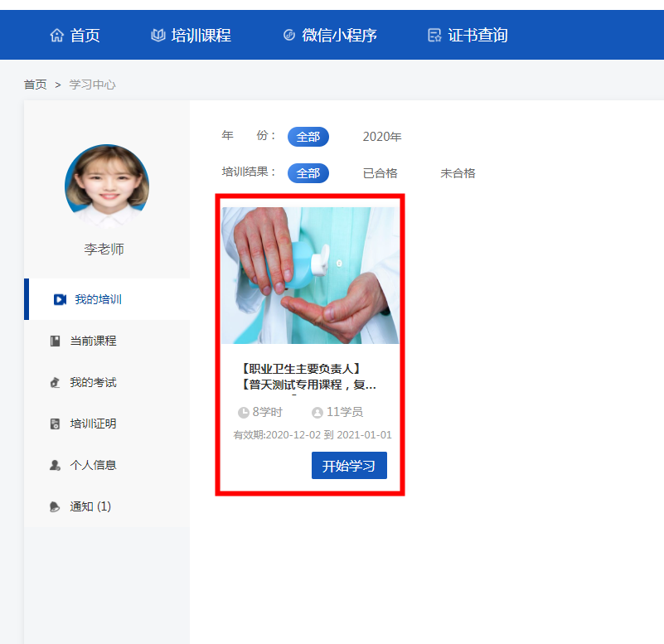
Task: Click the WeChat mini program icon
Action: 289,35
